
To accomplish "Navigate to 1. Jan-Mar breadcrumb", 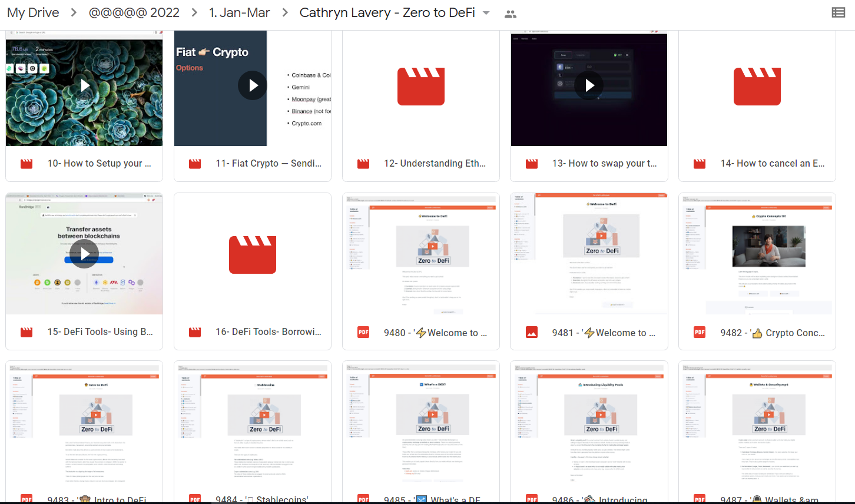I will [240, 12].
